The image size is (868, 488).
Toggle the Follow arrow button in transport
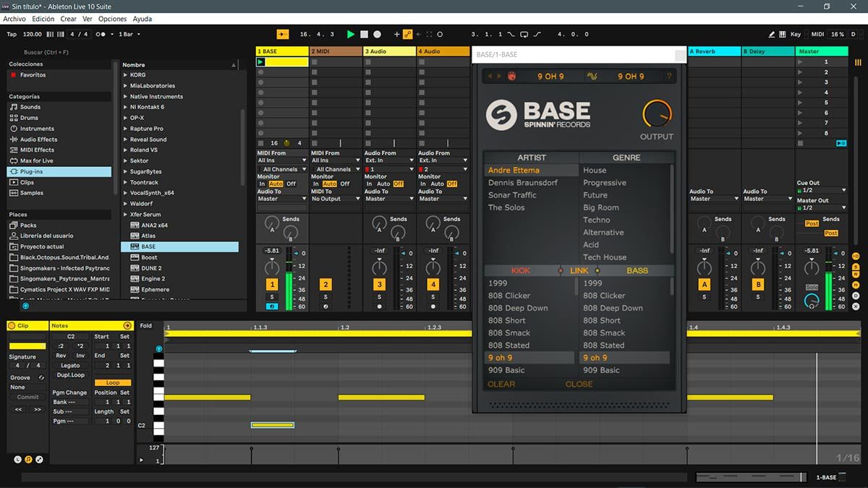[x=283, y=34]
